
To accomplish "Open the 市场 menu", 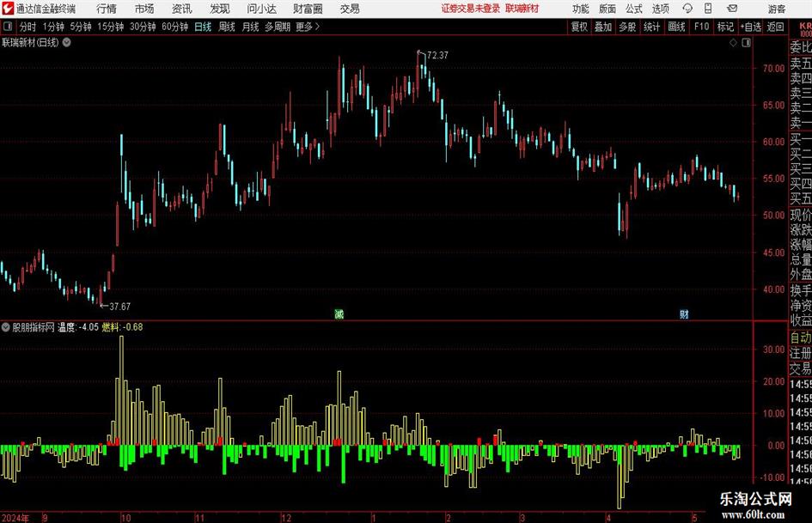I will pos(144,9).
